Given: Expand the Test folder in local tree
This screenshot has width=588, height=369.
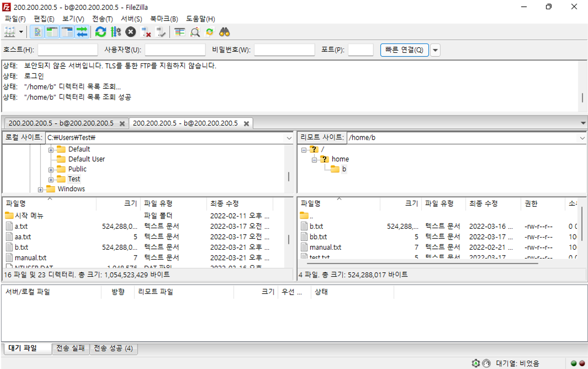Looking at the screenshot, I should point(51,179).
